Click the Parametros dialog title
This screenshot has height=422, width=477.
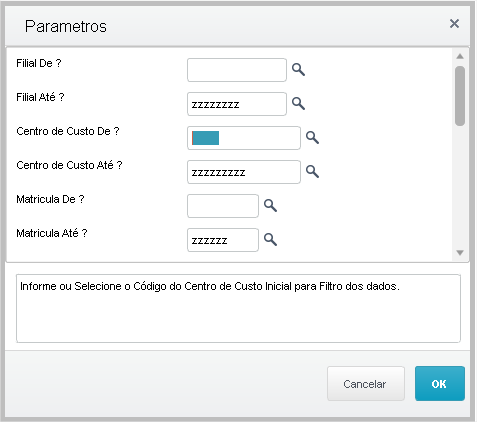66,26
